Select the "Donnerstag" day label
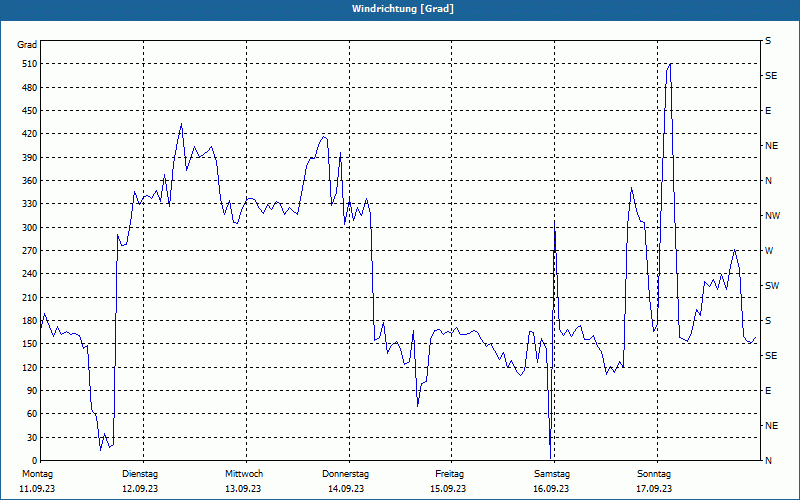800x500 pixels. click(345, 474)
